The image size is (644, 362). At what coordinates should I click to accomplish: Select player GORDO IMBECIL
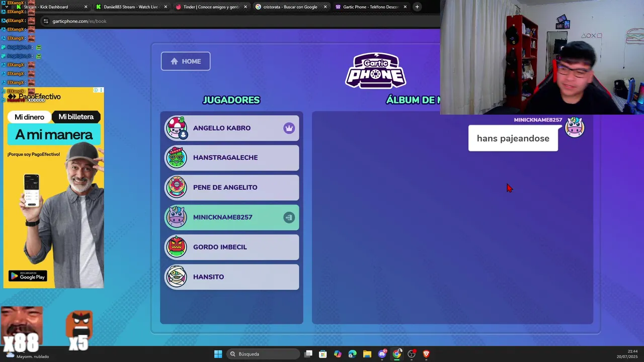point(231,247)
